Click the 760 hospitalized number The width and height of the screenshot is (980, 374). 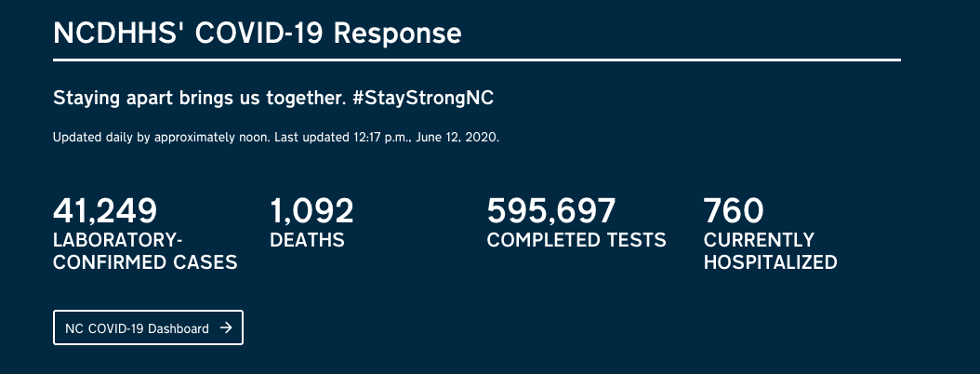(x=734, y=210)
